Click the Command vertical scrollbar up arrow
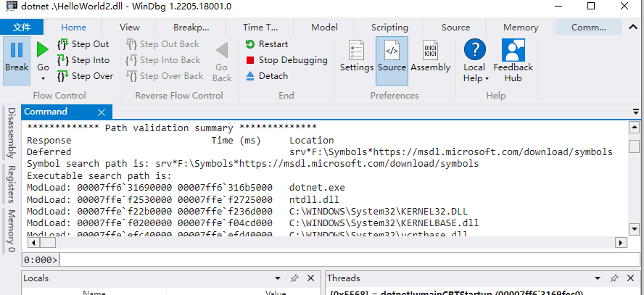The height and width of the screenshot is (295, 644). 634,128
